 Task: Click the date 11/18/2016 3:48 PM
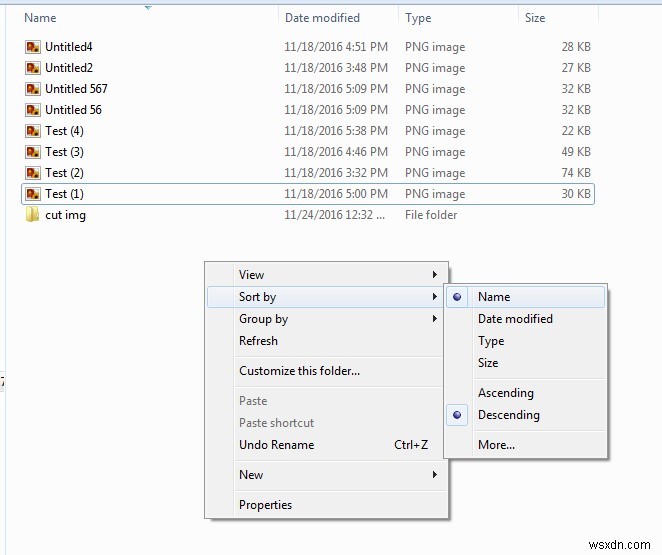click(336, 68)
